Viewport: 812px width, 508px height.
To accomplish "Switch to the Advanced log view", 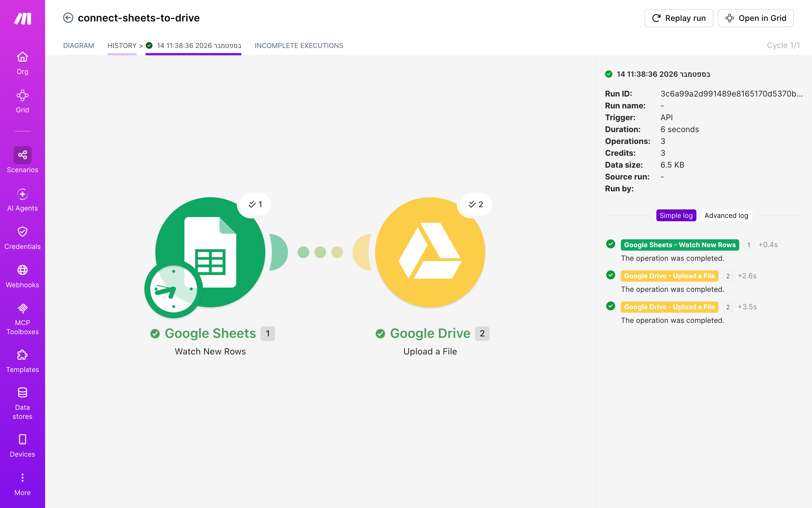I will pyautogui.click(x=726, y=215).
